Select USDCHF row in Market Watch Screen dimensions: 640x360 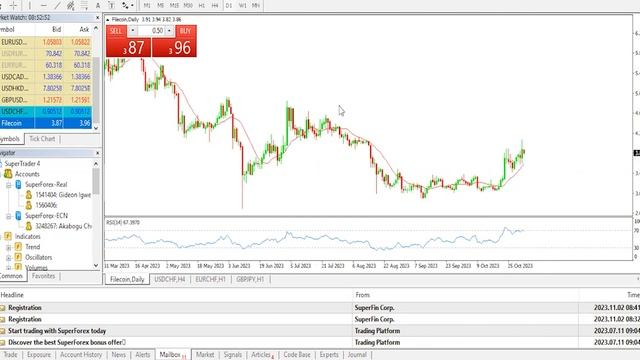[46, 111]
